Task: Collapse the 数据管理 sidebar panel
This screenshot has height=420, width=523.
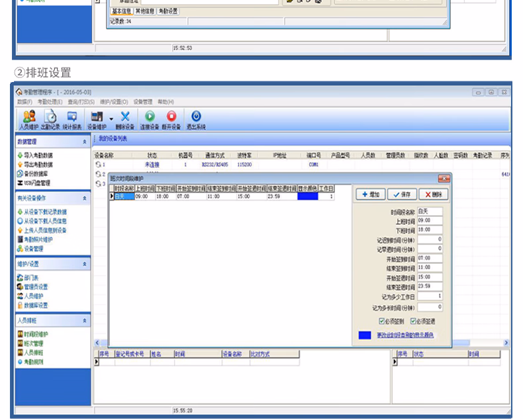Action: click(x=85, y=142)
